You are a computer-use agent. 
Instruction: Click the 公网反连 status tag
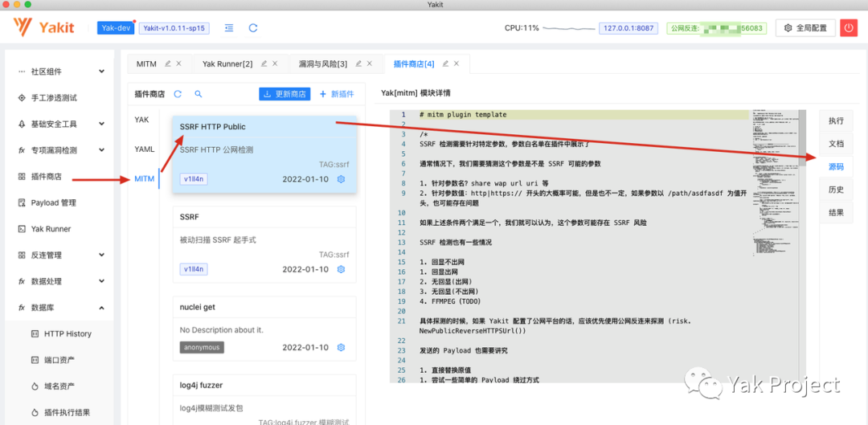717,27
